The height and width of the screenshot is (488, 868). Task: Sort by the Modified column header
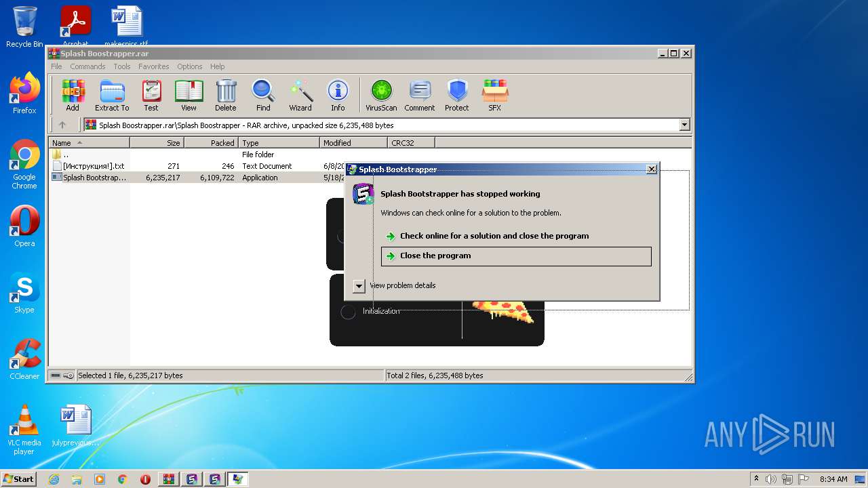(x=353, y=143)
